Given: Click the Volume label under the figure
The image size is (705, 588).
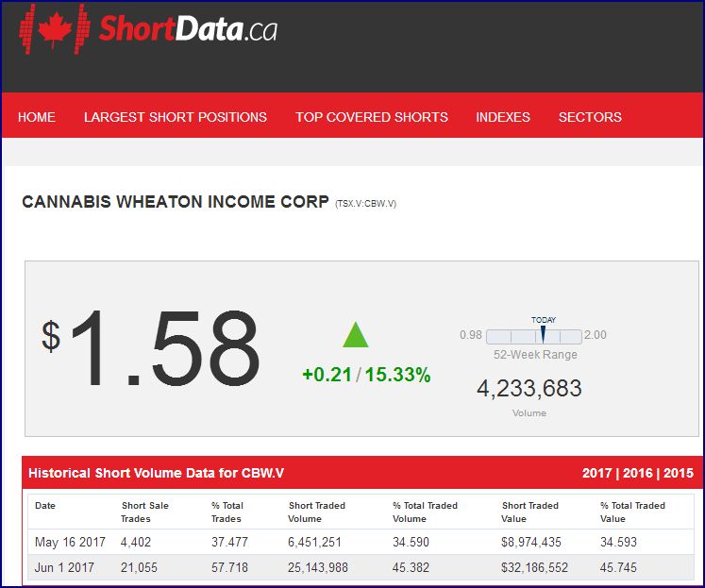Looking at the screenshot, I should (529, 413).
